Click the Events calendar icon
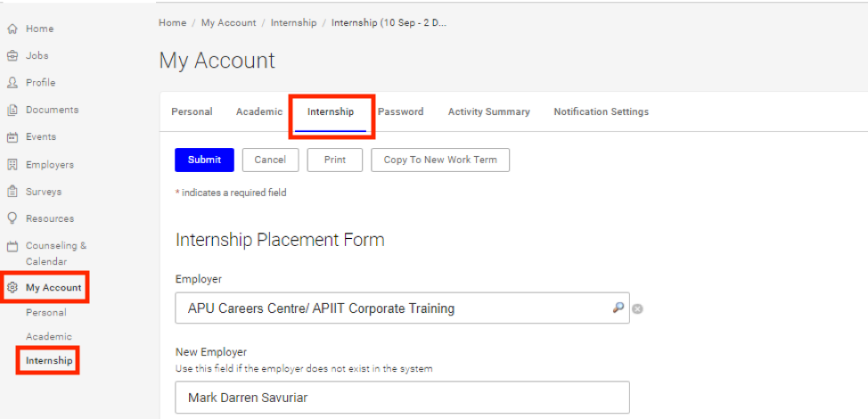Screen dimensions: 868x419 12,137
